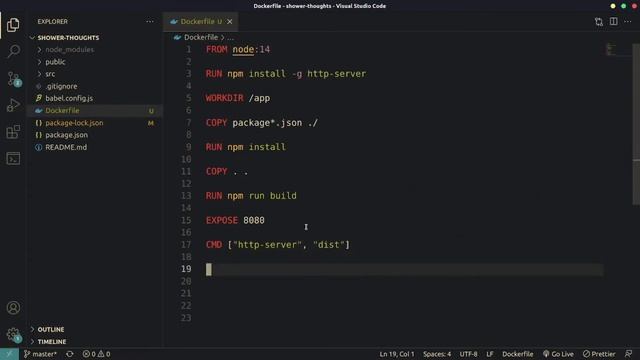Click line number 23 in gutter
640x360 pixels.
tap(186, 318)
